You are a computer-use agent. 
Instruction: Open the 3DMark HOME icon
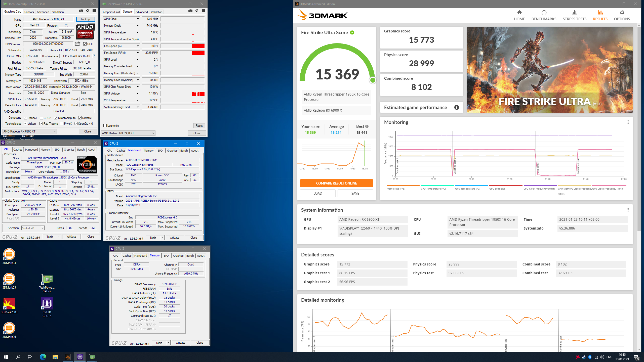coord(519,12)
